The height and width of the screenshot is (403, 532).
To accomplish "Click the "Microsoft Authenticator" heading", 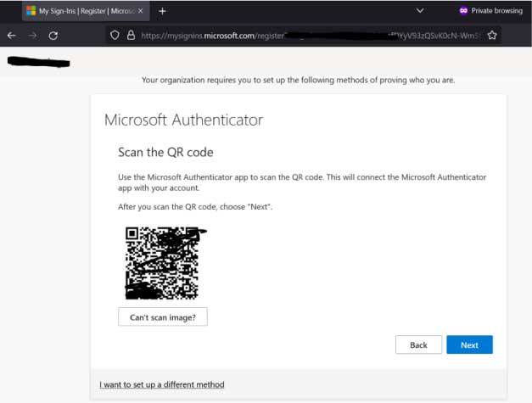I will pyautogui.click(x=183, y=120).
